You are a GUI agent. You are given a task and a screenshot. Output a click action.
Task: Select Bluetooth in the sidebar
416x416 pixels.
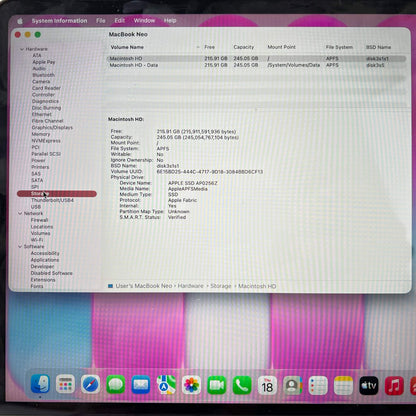coord(43,75)
